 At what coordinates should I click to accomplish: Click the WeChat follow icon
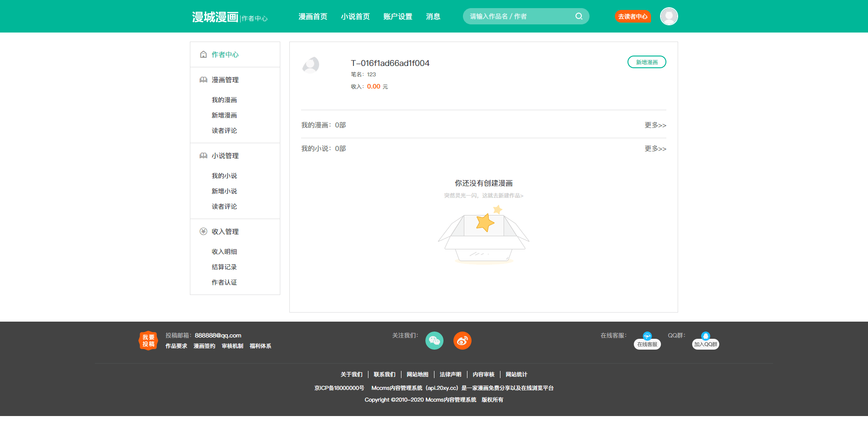click(x=434, y=341)
